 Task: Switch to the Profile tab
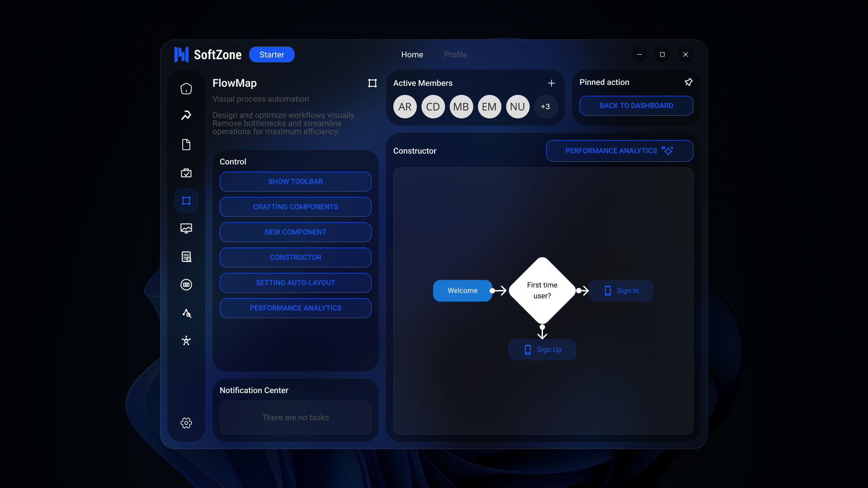[455, 54]
